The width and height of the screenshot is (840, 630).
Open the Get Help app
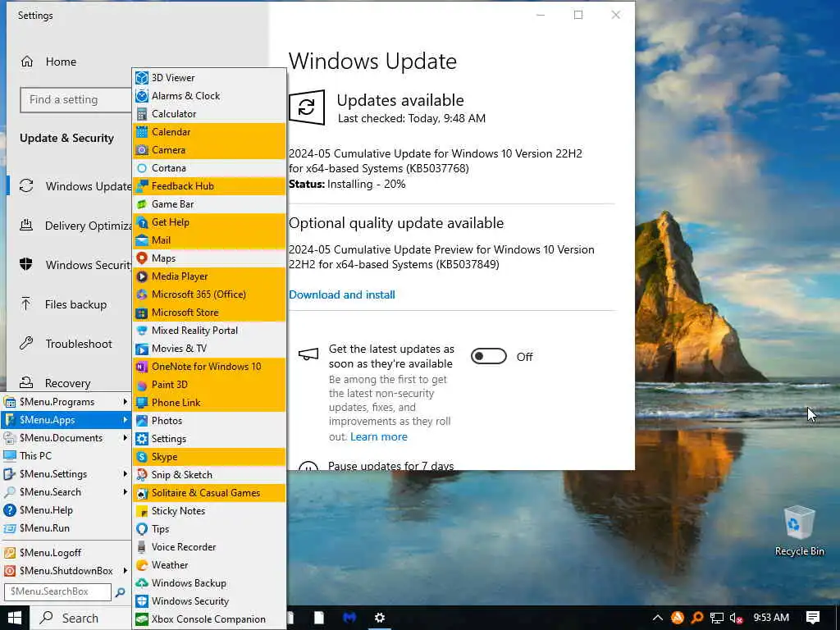(209, 222)
